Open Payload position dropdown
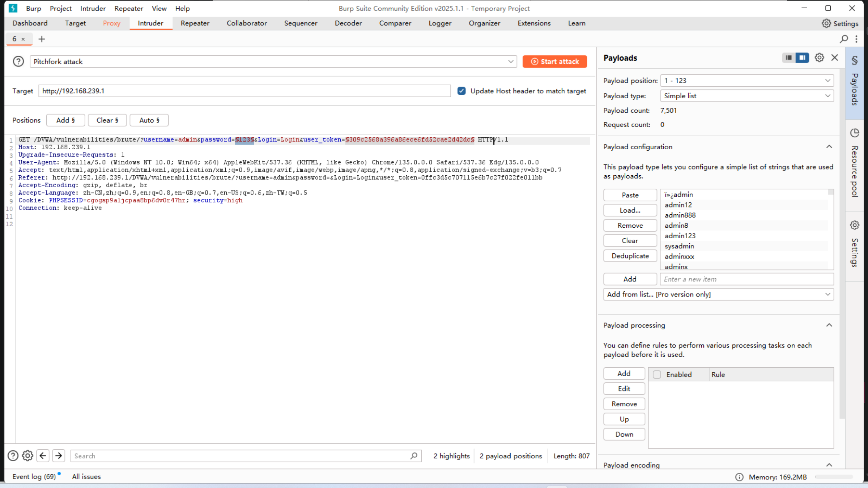The image size is (868, 488). click(747, 81)
